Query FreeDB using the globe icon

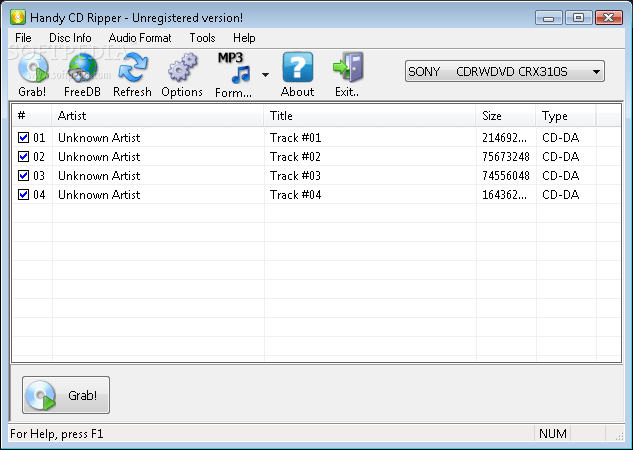click(x=82, y=68)
